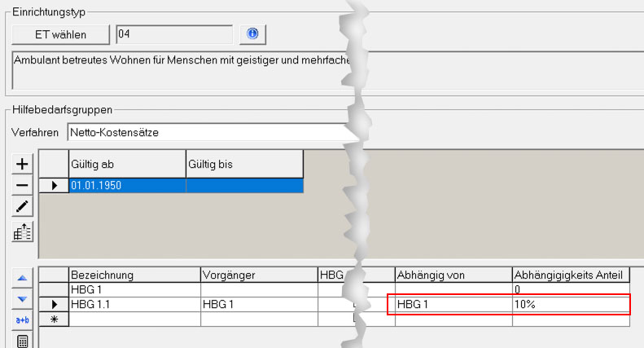Open the calculator icon button

tap(23, 341)
